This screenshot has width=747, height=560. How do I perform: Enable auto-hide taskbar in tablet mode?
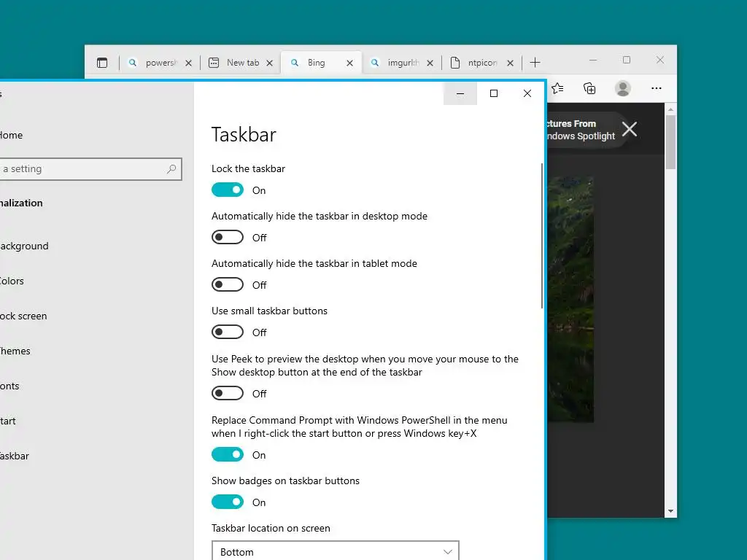[228, 285]
